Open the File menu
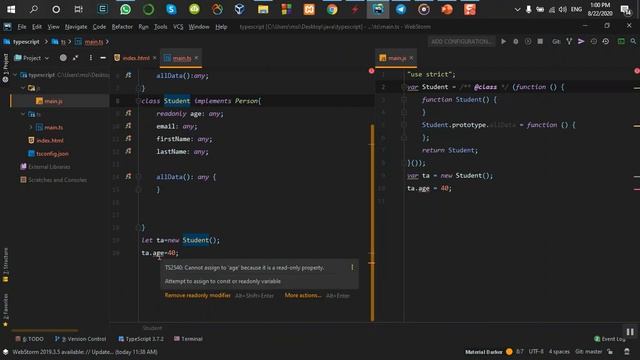The height and width of the screenshot is (360, 640). (x=22, y=27)
